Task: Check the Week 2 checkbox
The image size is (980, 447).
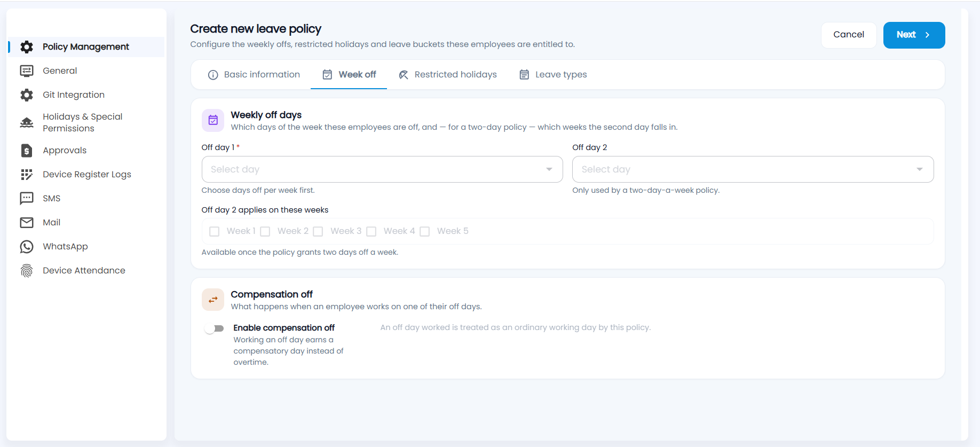Action: (x=265, y=231)
